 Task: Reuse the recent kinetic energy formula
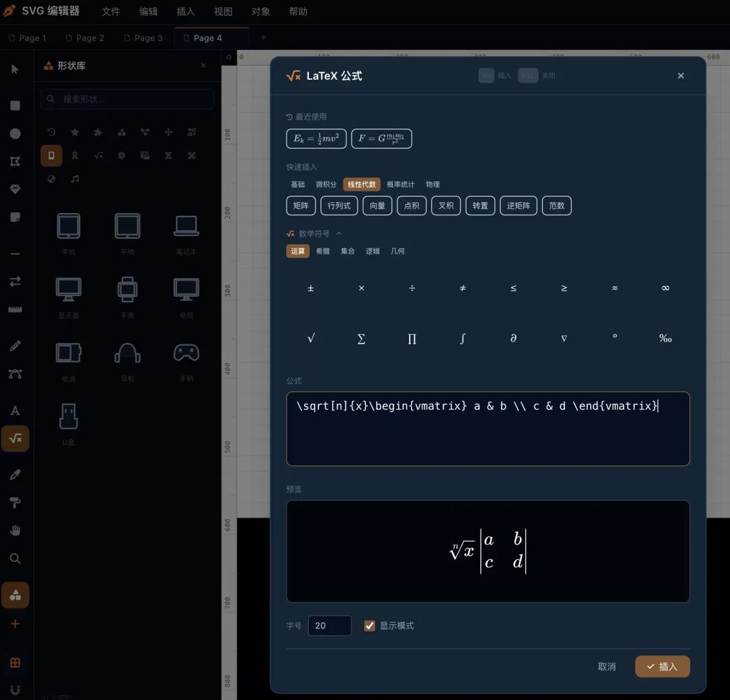pos(316,139)
